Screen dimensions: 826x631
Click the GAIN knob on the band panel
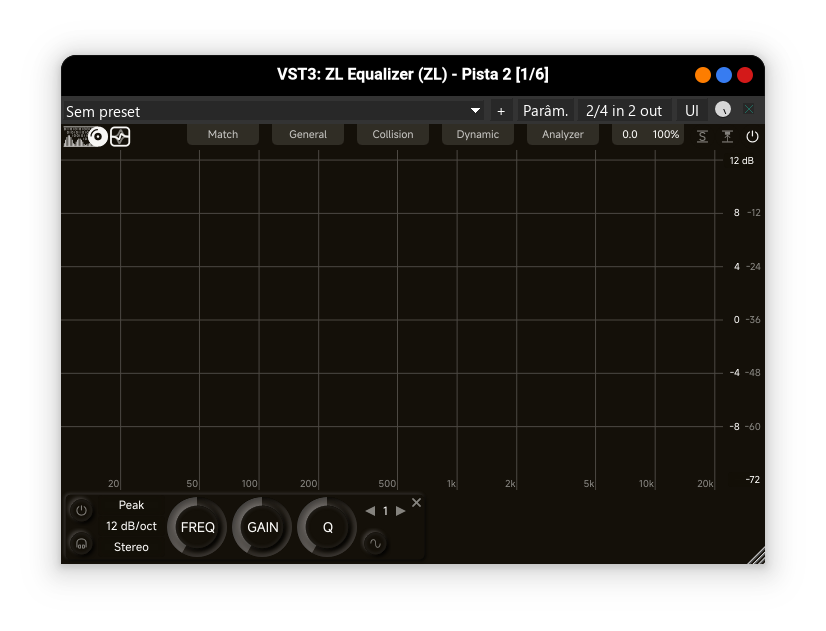[x=261, y=527]
